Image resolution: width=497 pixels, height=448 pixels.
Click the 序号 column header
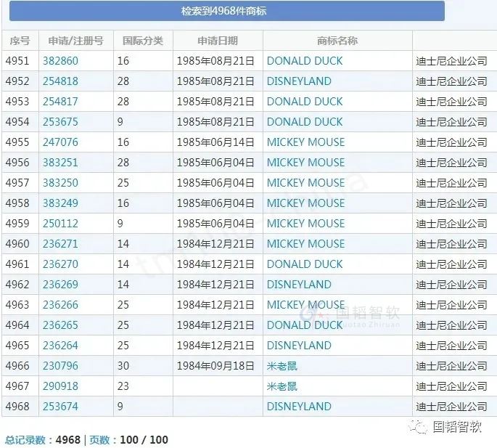[x=20, y=41]
